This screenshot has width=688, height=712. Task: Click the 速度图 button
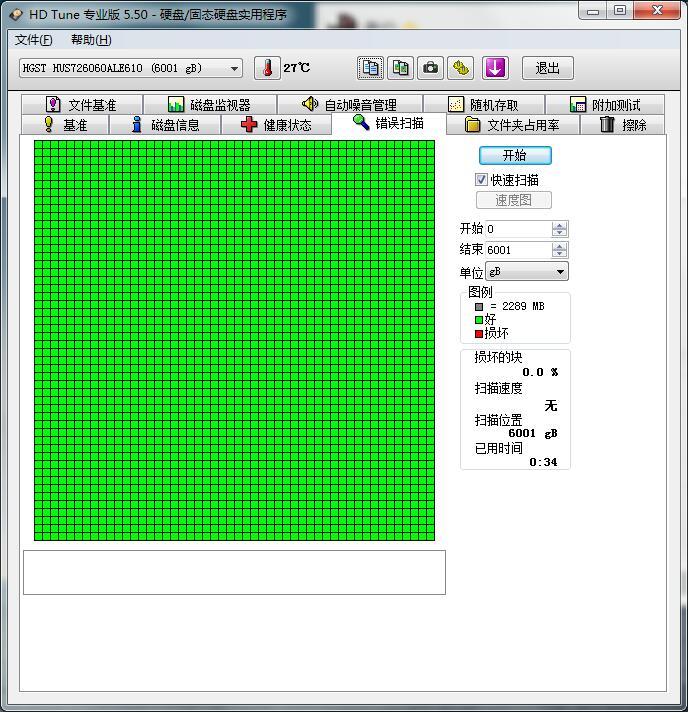[x=514, y=200]
